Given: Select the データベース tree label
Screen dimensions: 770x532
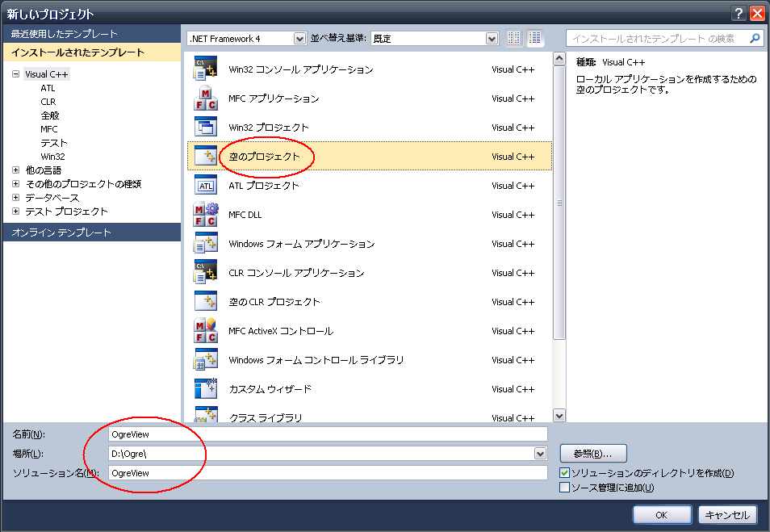Looking at the screenshot, I should tap(52, 198).
